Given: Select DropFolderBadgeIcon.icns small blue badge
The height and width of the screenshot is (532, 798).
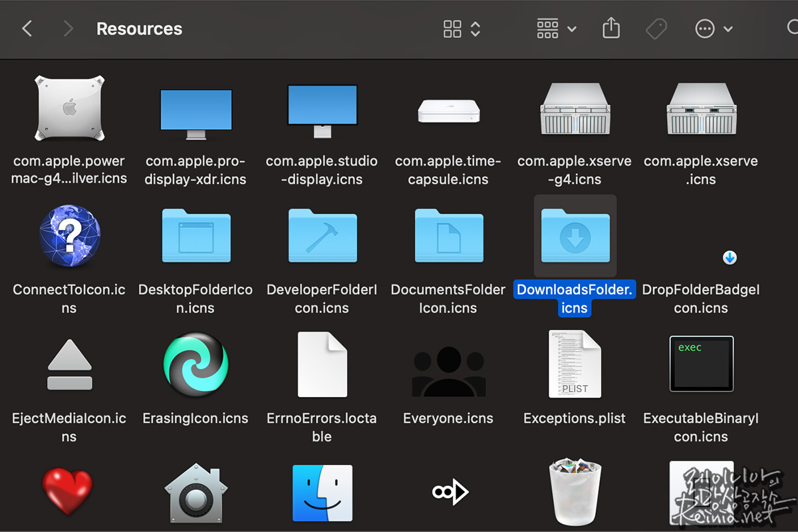Looking at the screenshot, I should coord(730,257).
